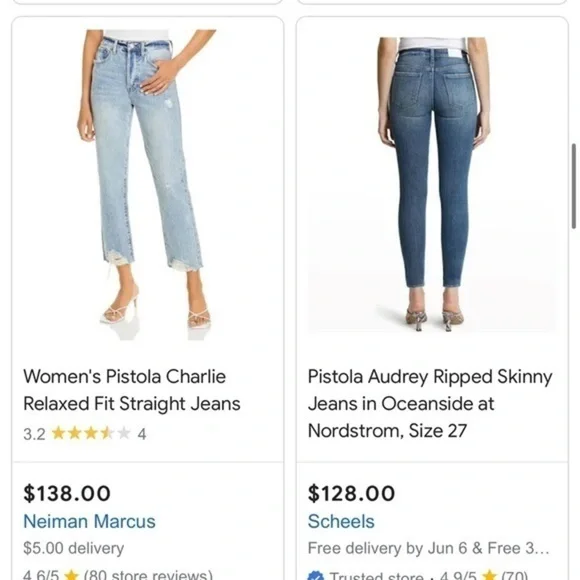Screen dimensions: 580x580
Task: Click Free delivery by Jun 6 text
Action: pos(428,548)
